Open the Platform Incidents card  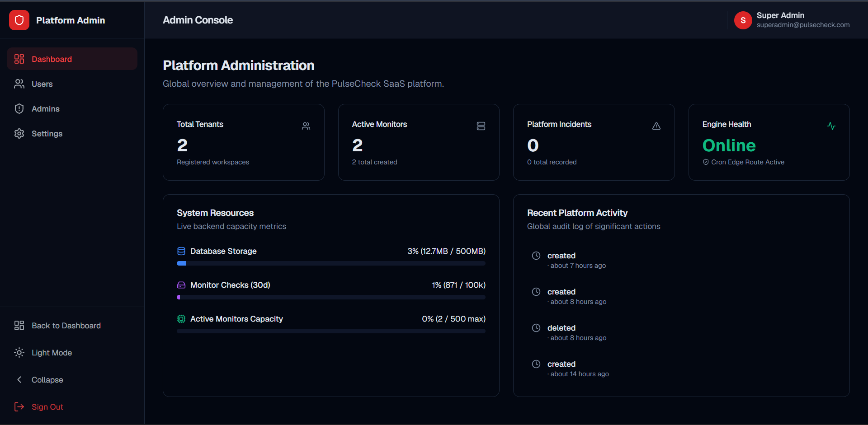(x=594, y=142)
